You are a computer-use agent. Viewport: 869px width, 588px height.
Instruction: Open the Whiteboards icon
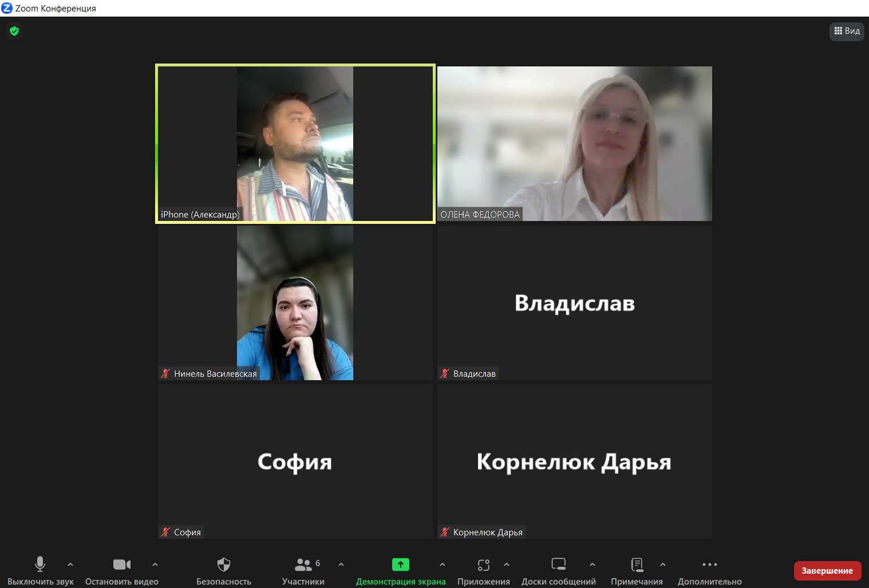click(x=559, y=565)
